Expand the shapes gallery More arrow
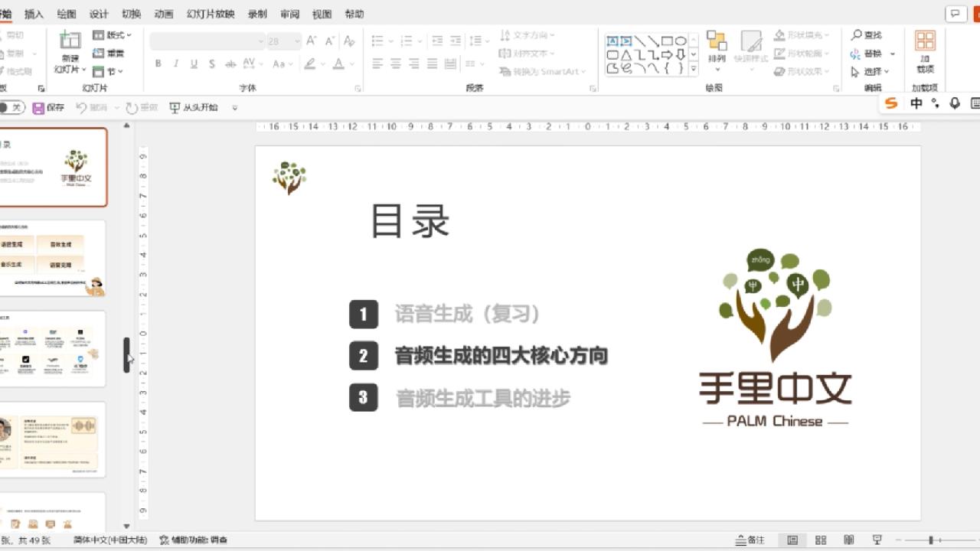 click(694, 69)
